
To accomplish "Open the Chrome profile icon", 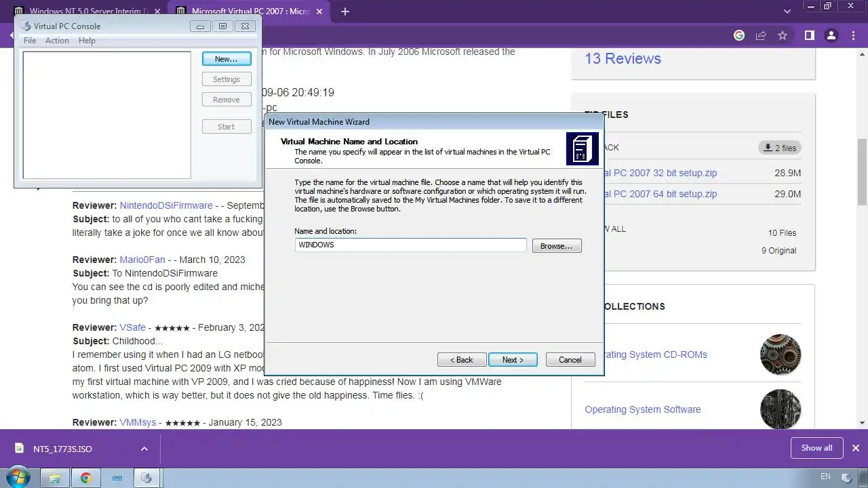I will [831, 35].
